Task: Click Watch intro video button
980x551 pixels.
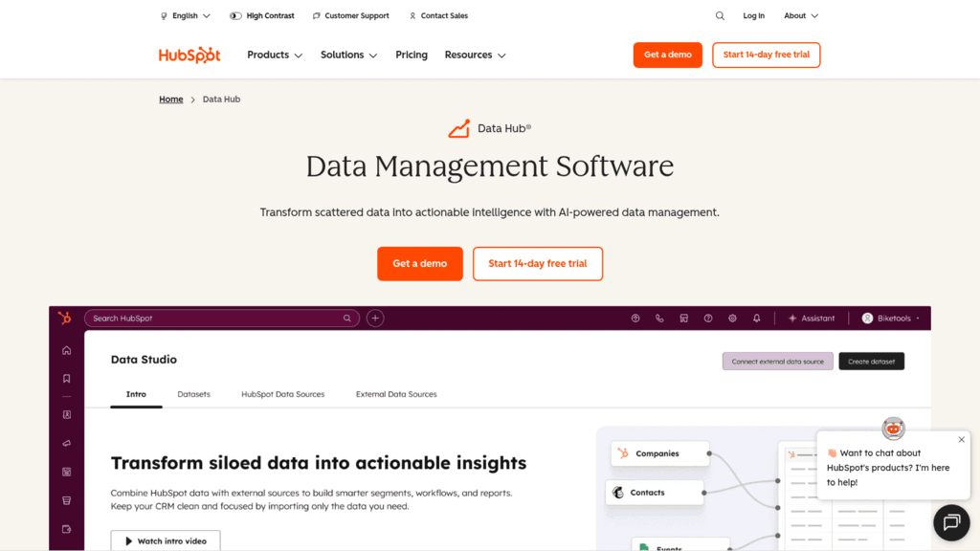Action: 166,541
